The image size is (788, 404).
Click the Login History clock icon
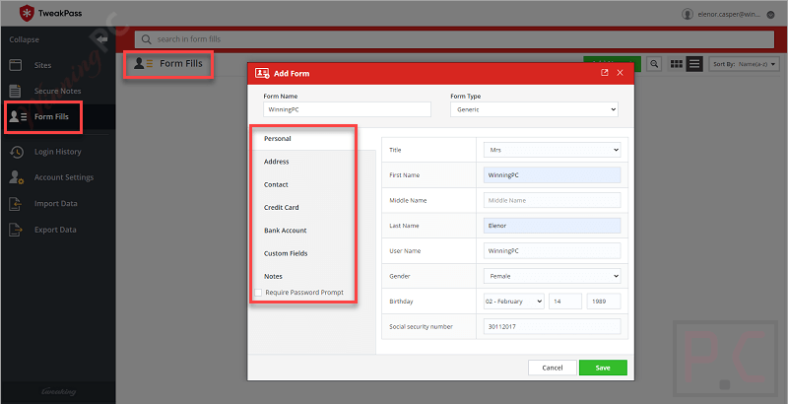16,152
